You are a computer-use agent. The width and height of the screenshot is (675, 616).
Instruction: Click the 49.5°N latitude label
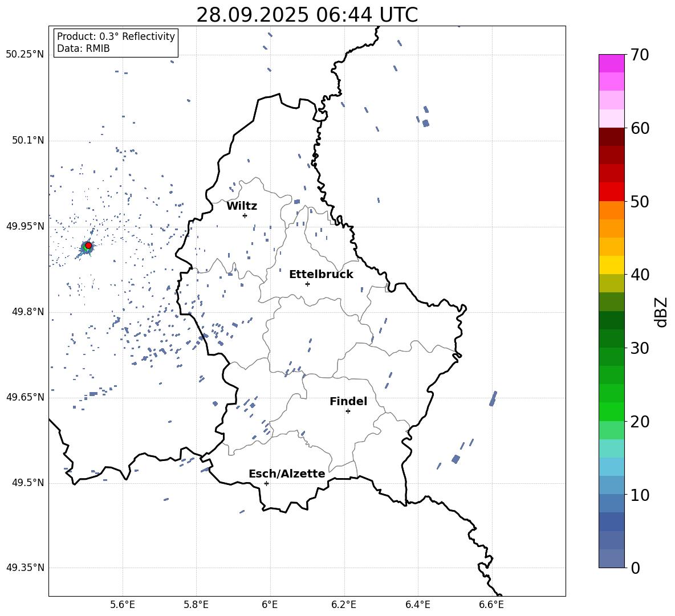click(x=28, y=483)
